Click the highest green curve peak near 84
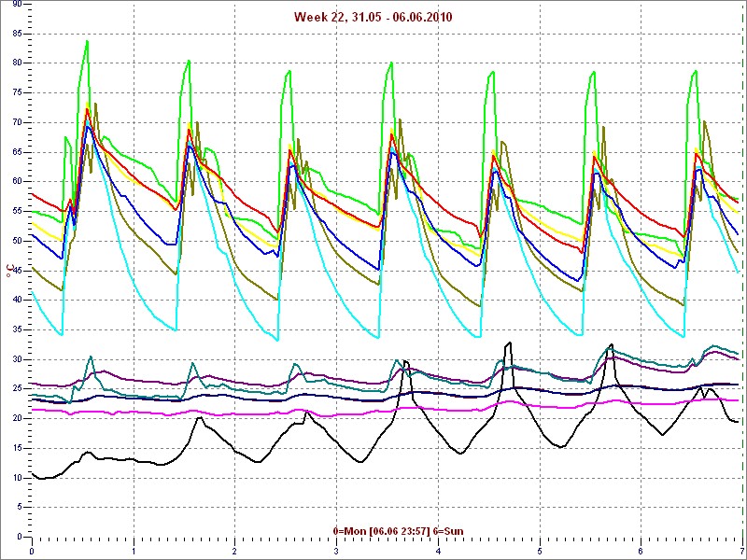Image resolution: width=747 pixels, height=560 pixels. tap(87, 41)
